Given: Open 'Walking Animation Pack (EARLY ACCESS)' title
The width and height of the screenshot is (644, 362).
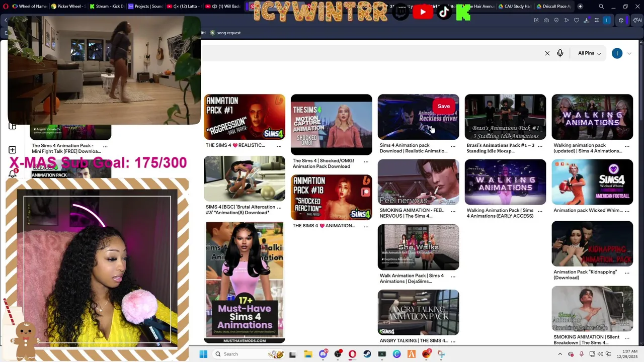Looking at the screenshot, I should pyautogui.click(x=500, y=213).
